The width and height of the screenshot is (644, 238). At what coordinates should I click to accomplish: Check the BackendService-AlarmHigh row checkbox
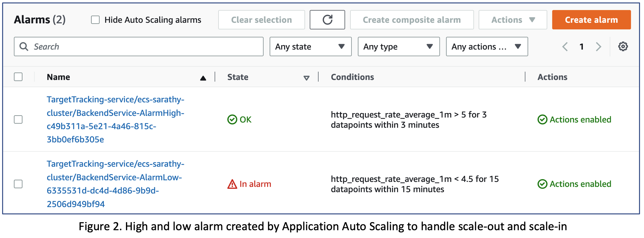tap(18, 120)
